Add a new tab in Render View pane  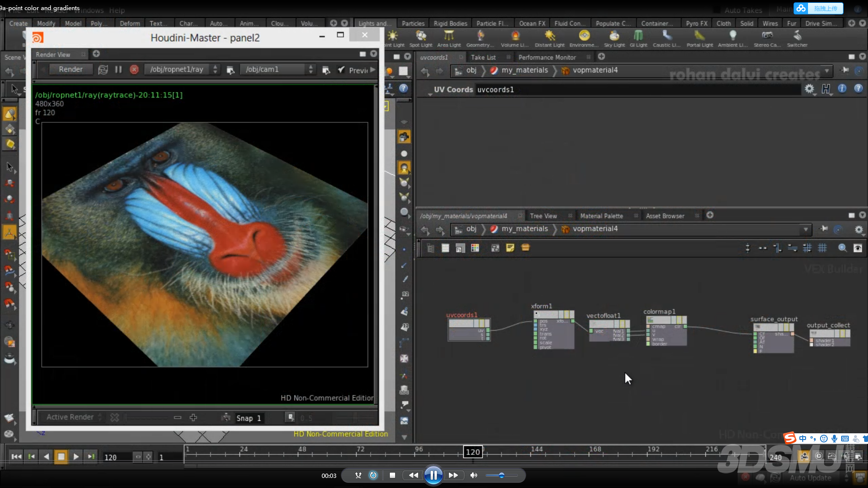coord(96,54)
